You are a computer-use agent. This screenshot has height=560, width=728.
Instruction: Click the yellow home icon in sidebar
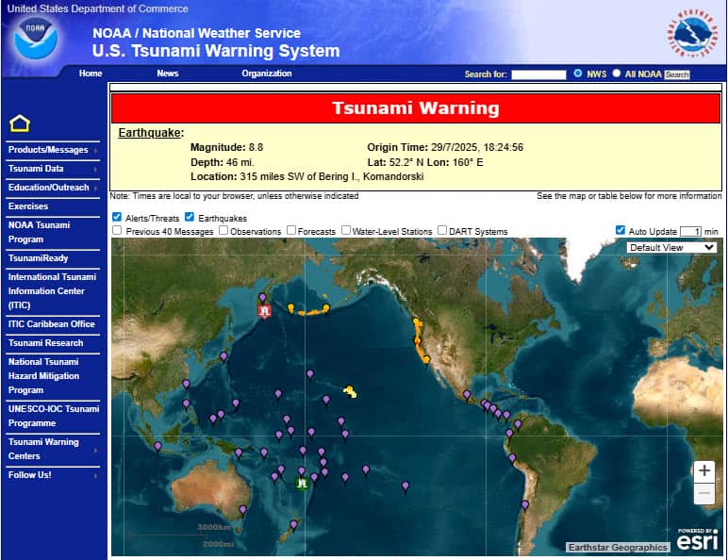20,124
